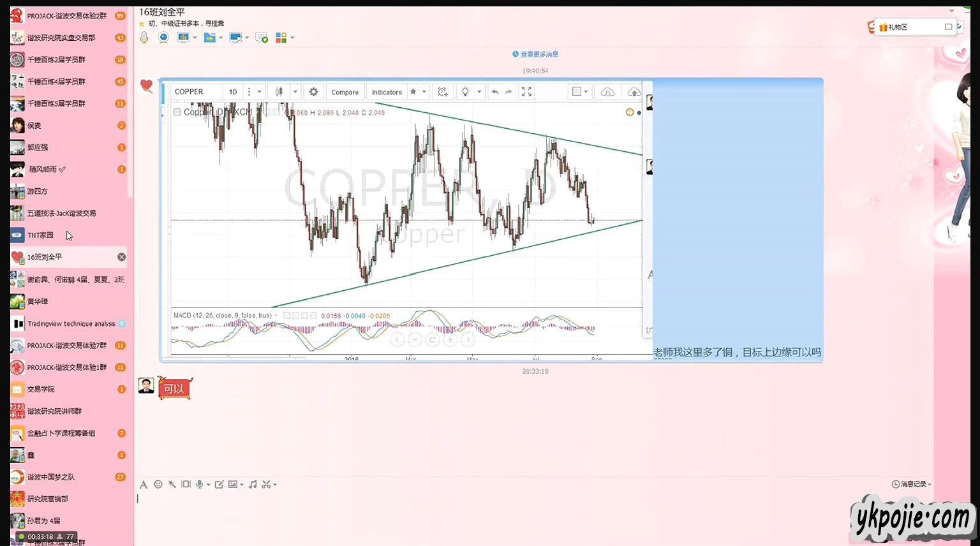Switch to Tradingview technique analysis chat
This screenshot has height=546, width=980.
coord(71,324)
